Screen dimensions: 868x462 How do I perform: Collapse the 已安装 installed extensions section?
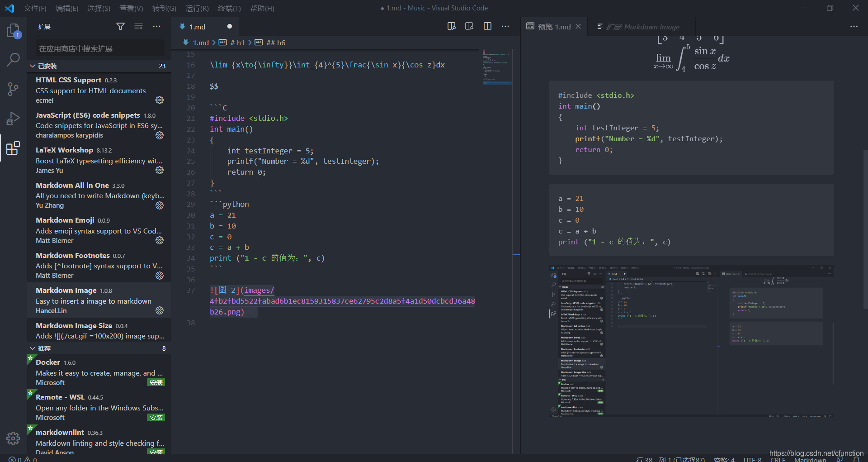click(x=99, y=66)
